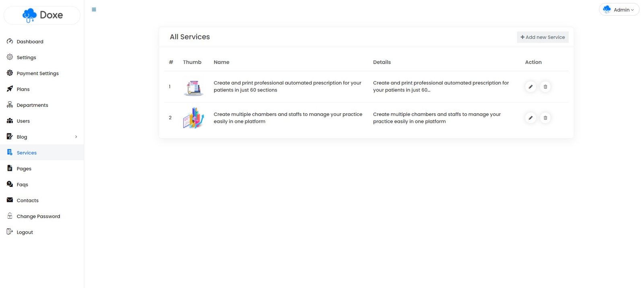Click the Dashboard speedometer icon
The width and height of the screenshot is (644, 288).
coord(10,41)
